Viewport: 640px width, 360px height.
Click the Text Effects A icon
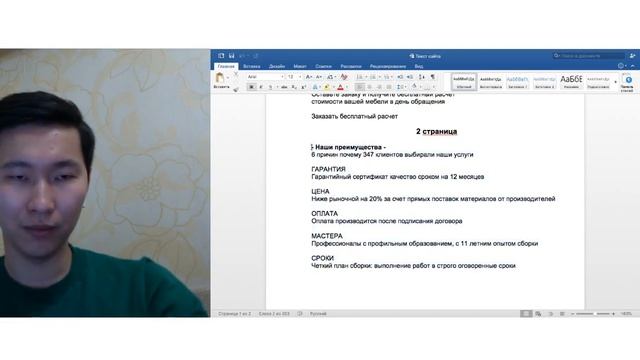315,87
